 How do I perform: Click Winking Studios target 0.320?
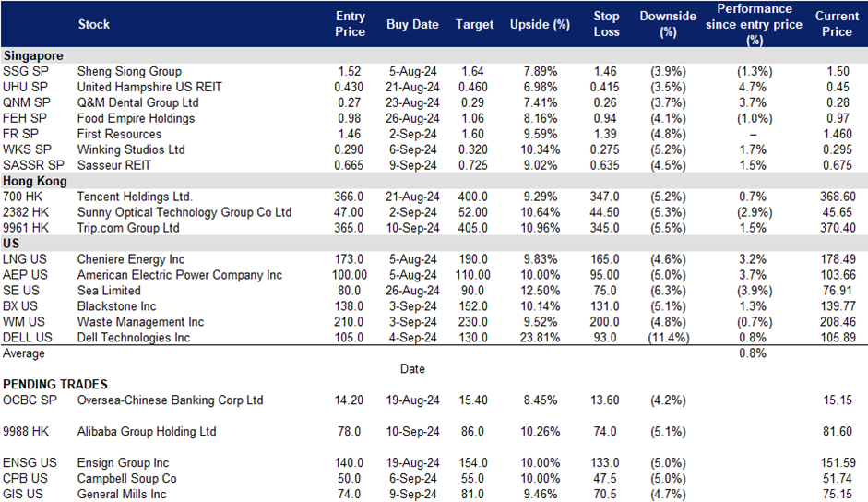(473, 149)
